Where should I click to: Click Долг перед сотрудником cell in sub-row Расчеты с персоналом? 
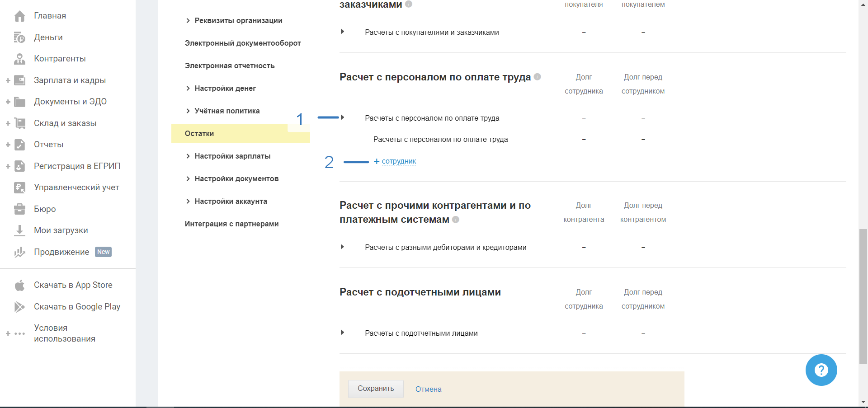click(643, 139)
